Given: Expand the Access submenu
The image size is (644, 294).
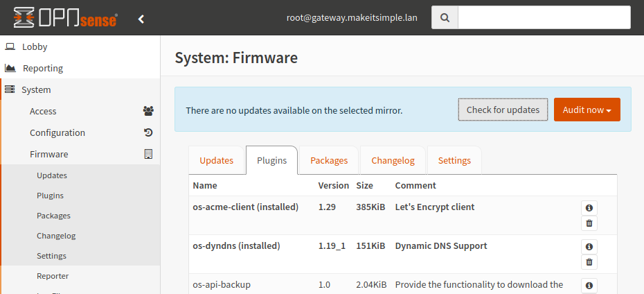Looking at the screenshot, I should (x=43, y=111).
